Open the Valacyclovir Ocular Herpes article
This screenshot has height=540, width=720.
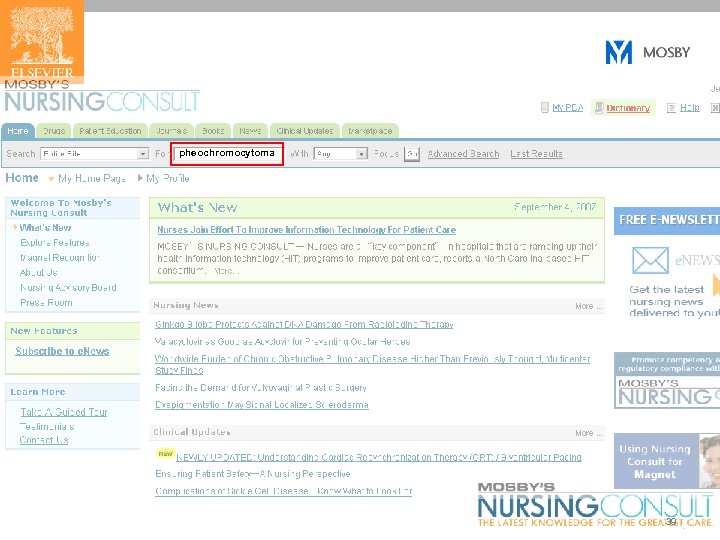(282, 342)
